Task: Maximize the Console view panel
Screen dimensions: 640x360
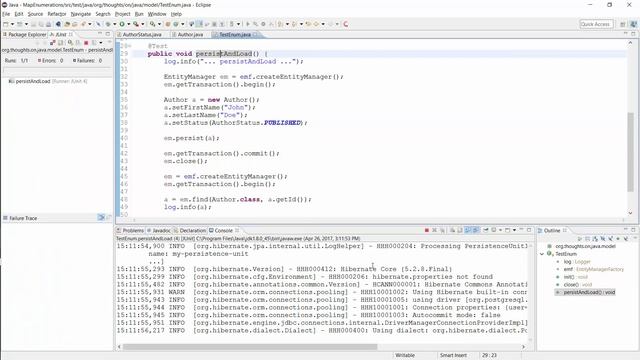Action: click(x=529, y=230)
